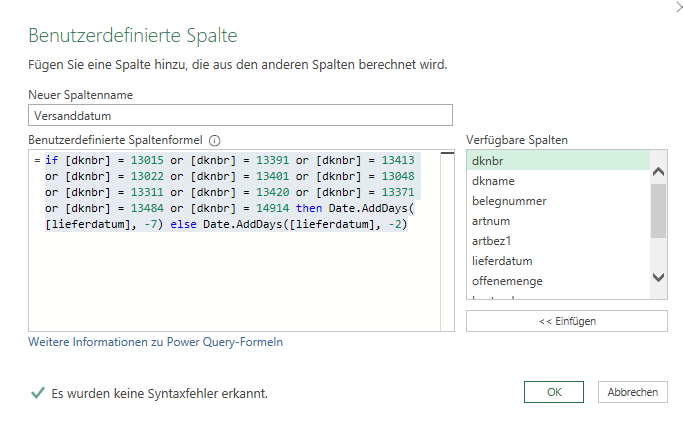Select dkname in the available columns list
Screen dimensions: 683x423
558,181
